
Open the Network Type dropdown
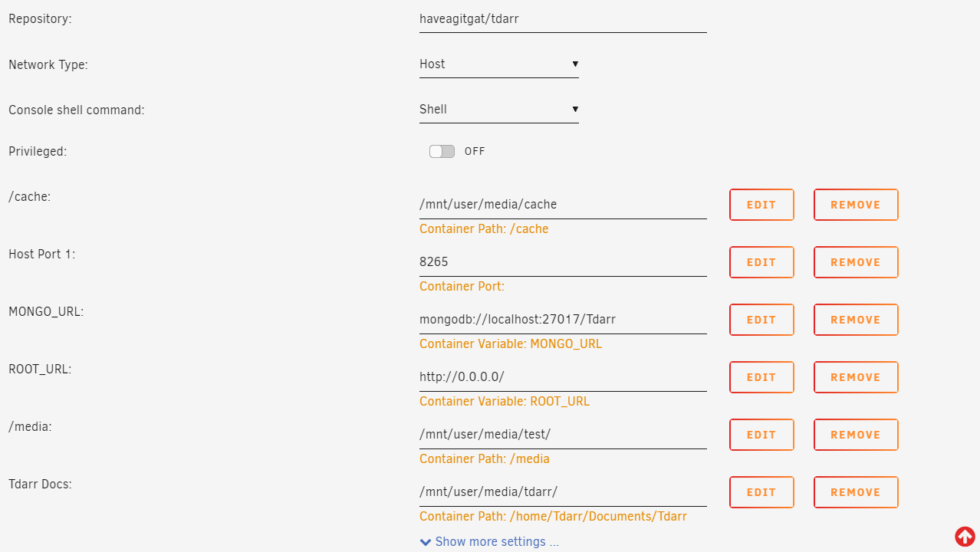(x=498, y=64)
